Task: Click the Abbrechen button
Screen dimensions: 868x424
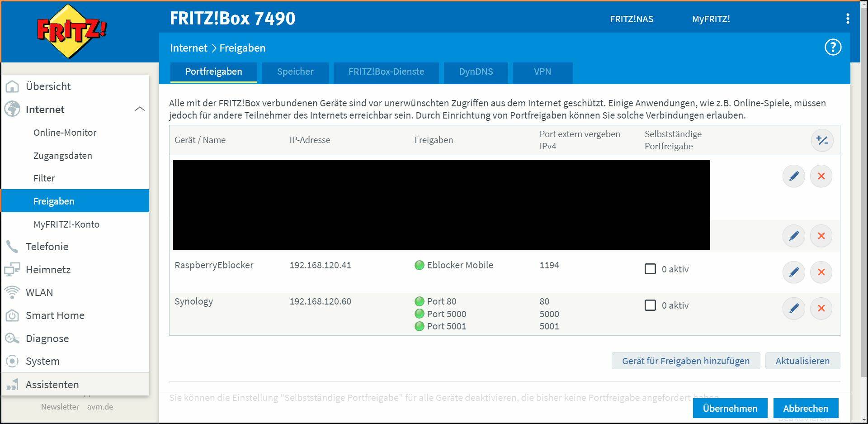Action: click(x=806, y=408)
